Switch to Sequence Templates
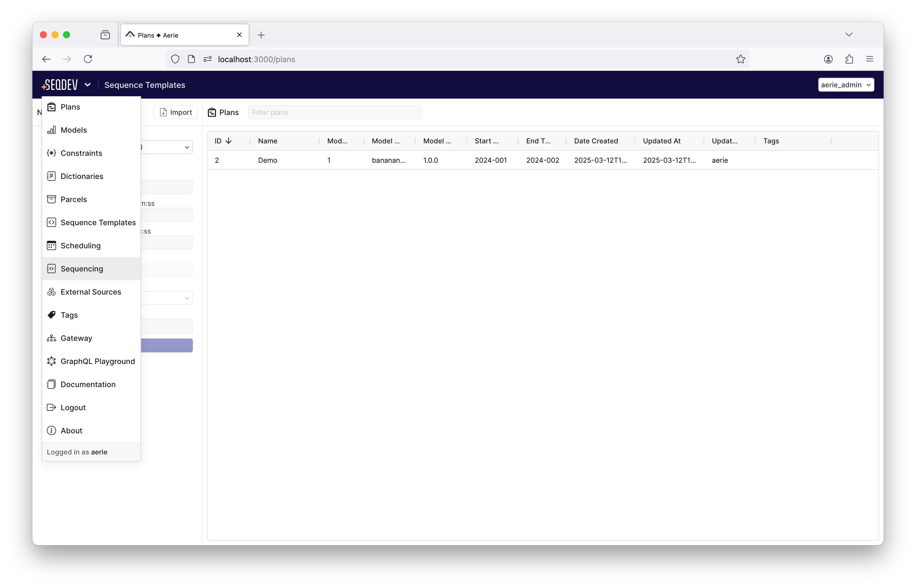The image size is (916, 588). point(99,222)
